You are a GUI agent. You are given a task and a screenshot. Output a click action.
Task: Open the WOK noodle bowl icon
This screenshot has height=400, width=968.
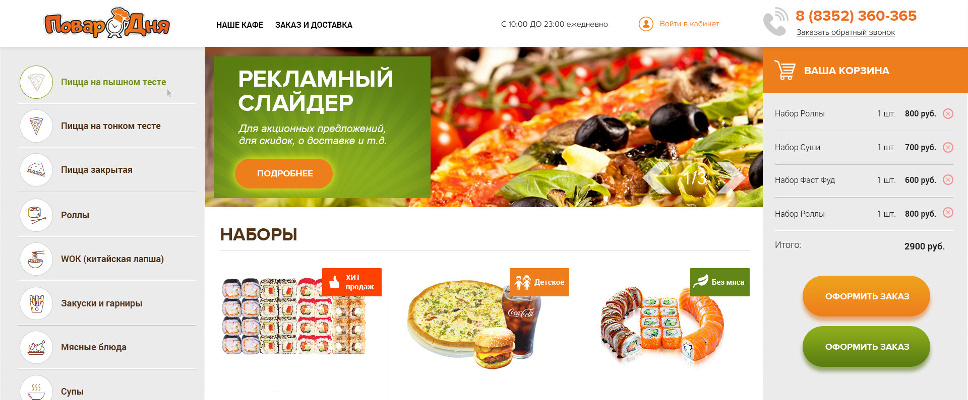point(36,259)
